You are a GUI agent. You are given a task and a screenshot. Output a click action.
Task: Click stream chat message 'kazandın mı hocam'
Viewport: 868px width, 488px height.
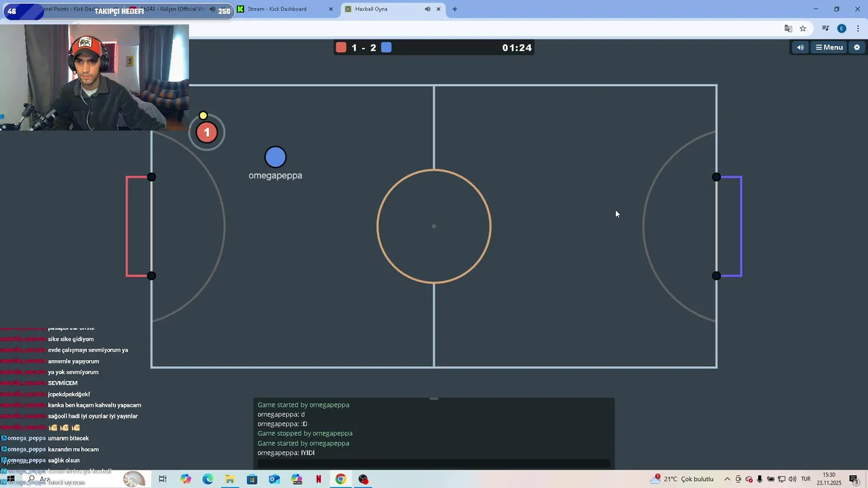[x=73, y=449]
